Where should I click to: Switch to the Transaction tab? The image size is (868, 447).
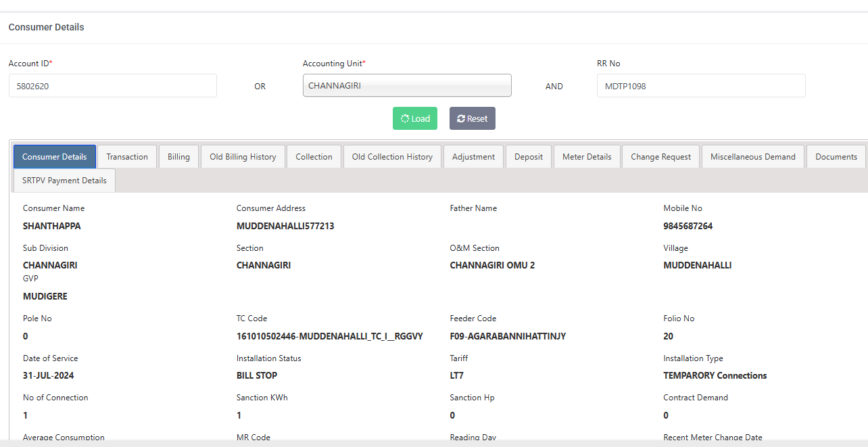pos(127,157)
